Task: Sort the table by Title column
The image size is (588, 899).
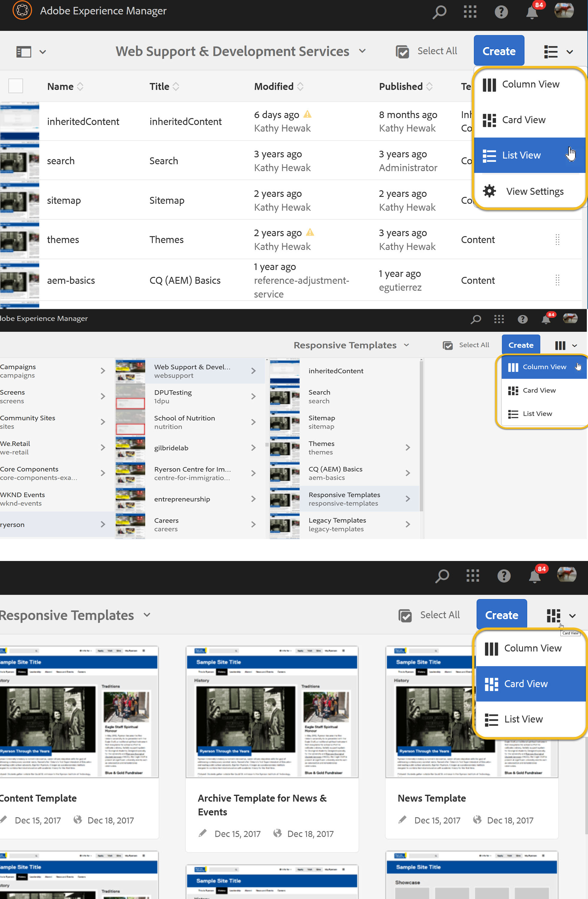Action: [164, 87]
